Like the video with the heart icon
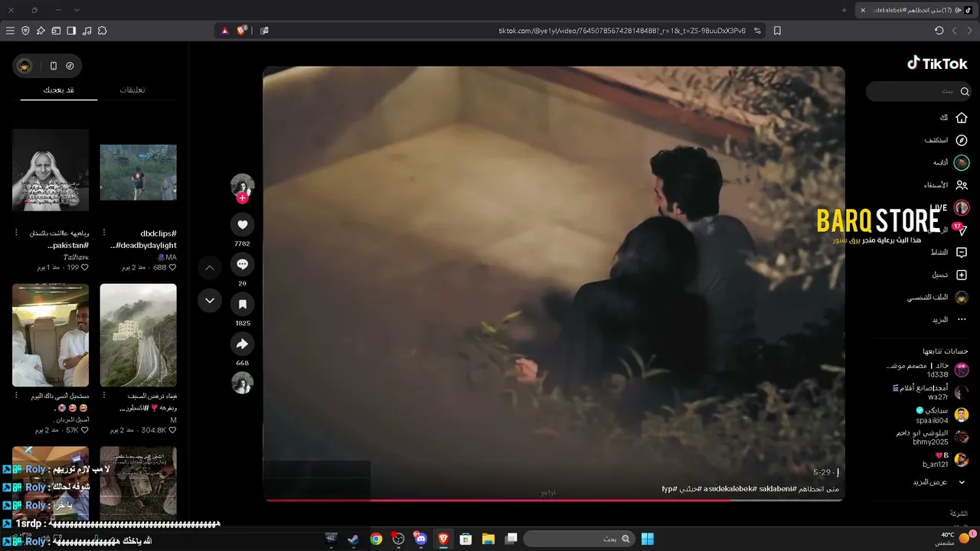This screenshot has width=980, height=551. click(243, 224)
